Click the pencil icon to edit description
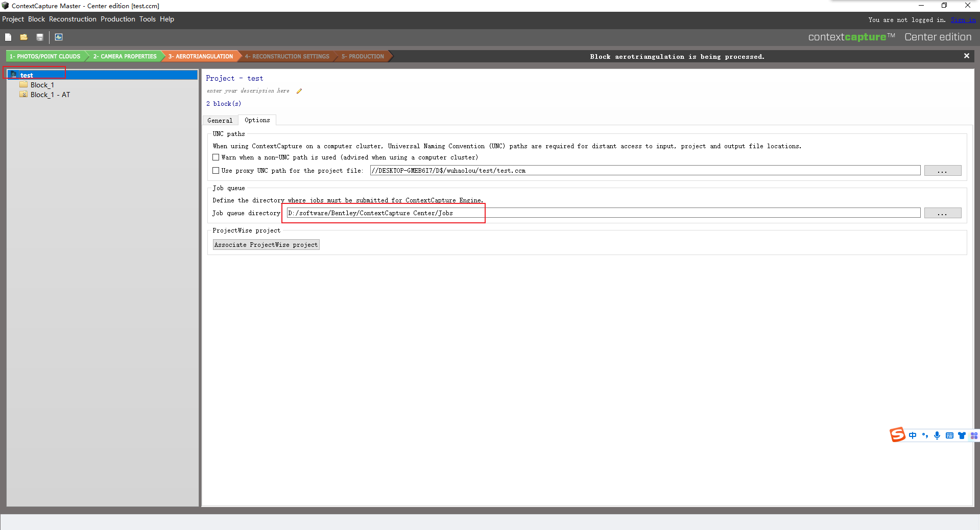 299,91
